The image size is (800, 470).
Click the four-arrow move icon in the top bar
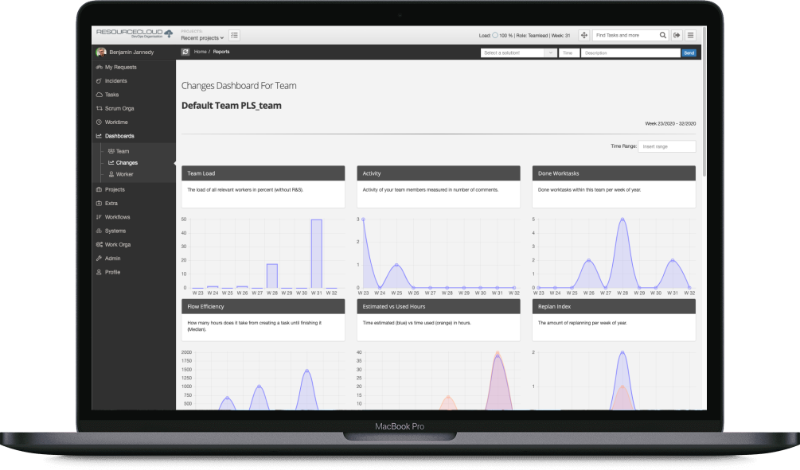(584, 35)
